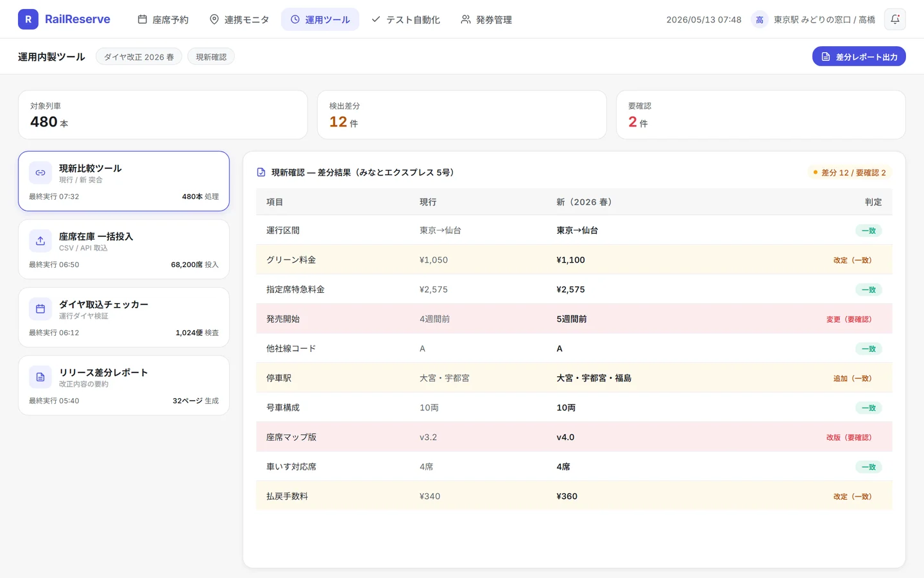This screenshot has height=578, width=924.
Task: Click the 一致 badge in 他社線コード row
Action: pyautogui.click(x=869, y=349)
